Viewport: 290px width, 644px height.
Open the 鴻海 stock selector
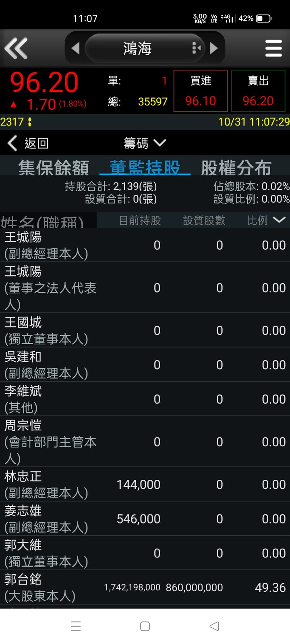pyautogui.click(x=137, y=48)
